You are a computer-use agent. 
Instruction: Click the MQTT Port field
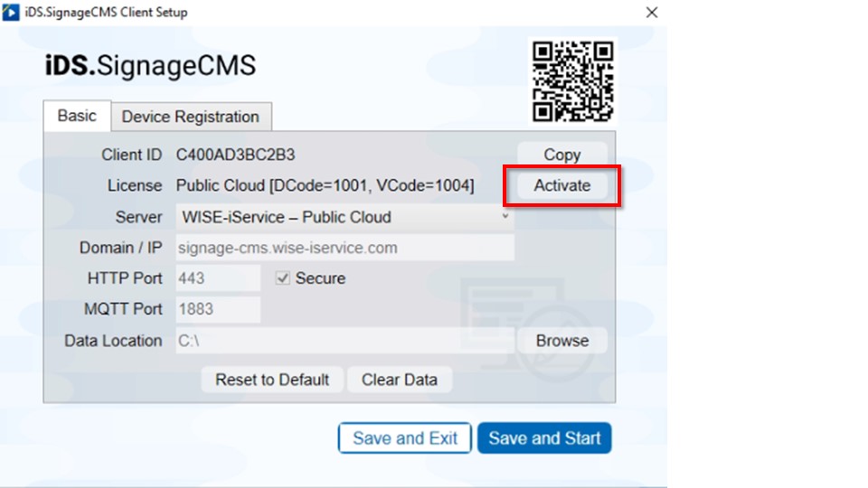(217, 309)
